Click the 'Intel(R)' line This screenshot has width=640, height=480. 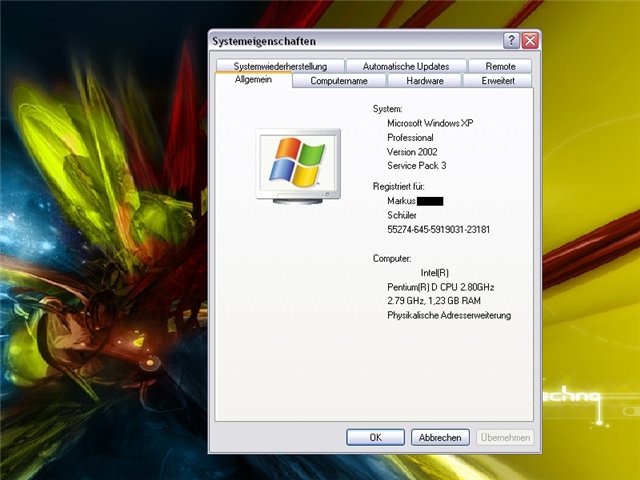click(x=435, y=273)
